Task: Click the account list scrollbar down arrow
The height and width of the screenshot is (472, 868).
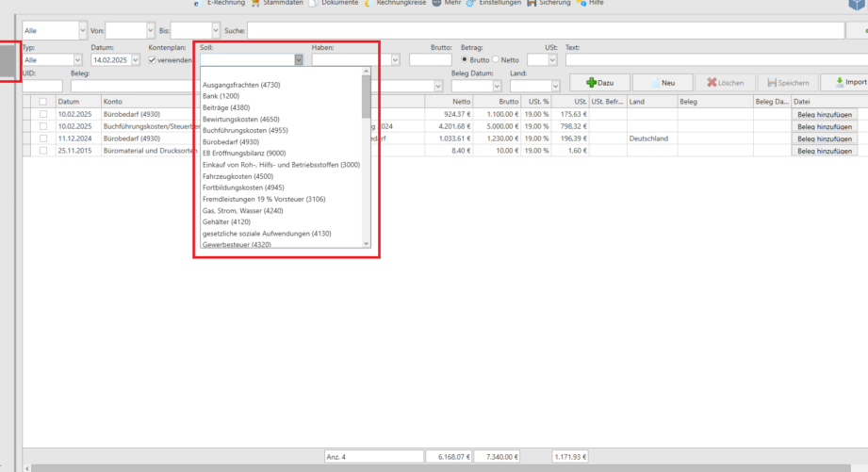Action: click(367, 244)
